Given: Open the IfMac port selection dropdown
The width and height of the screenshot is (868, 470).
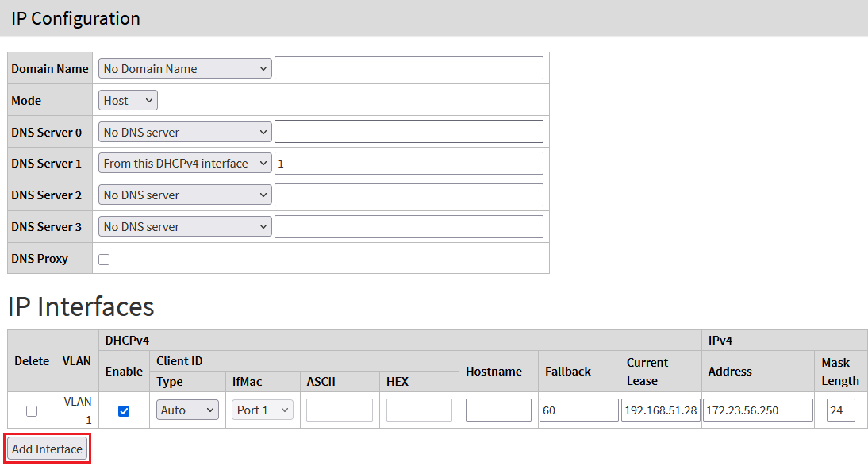Looking at the screenshot, I should [x=262, y=410].
